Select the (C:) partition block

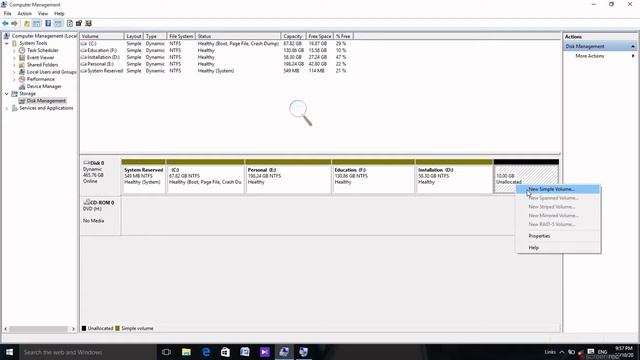(x=205, y=176)
